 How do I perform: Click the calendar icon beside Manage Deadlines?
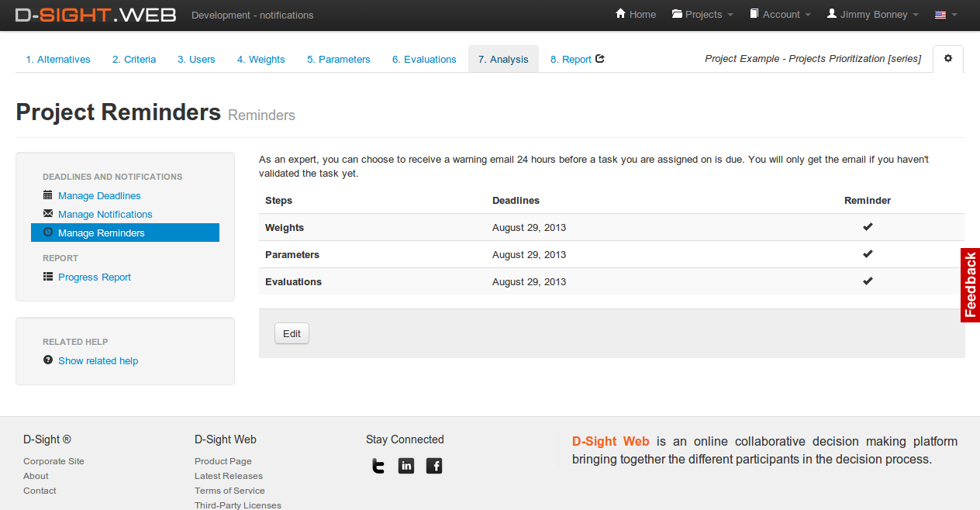pos(48,195)
